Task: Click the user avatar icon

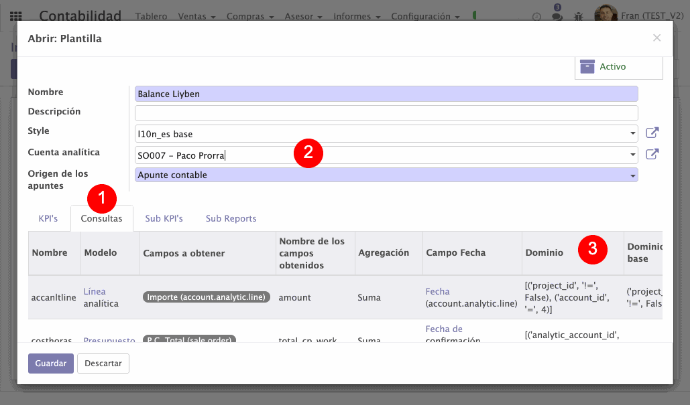Action: coord(606,17)
